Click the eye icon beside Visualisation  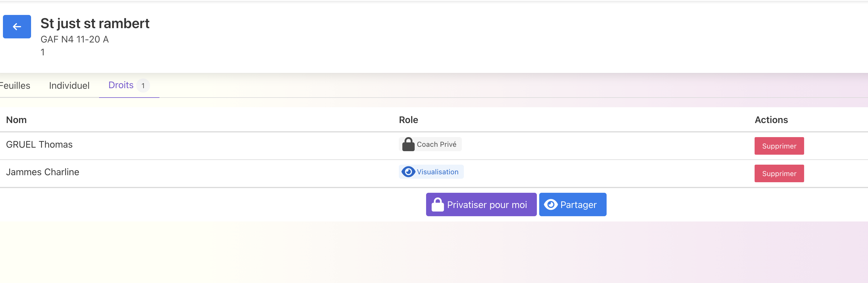(x=408, y=172)
